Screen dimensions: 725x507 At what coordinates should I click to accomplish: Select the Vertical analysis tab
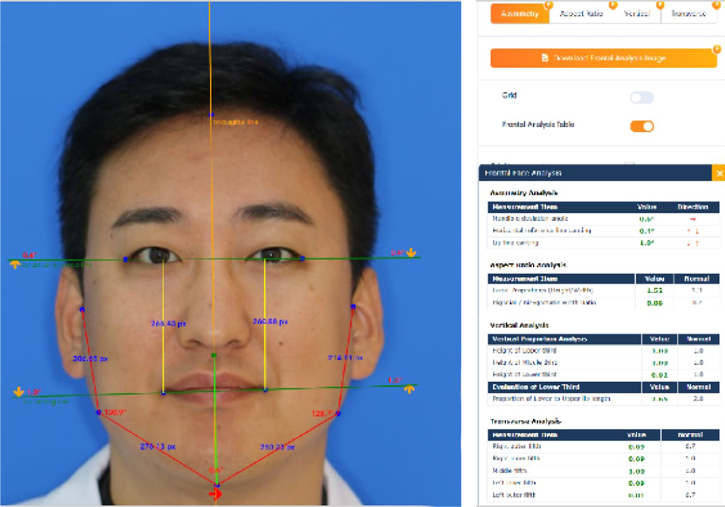(x=637, y=13)
